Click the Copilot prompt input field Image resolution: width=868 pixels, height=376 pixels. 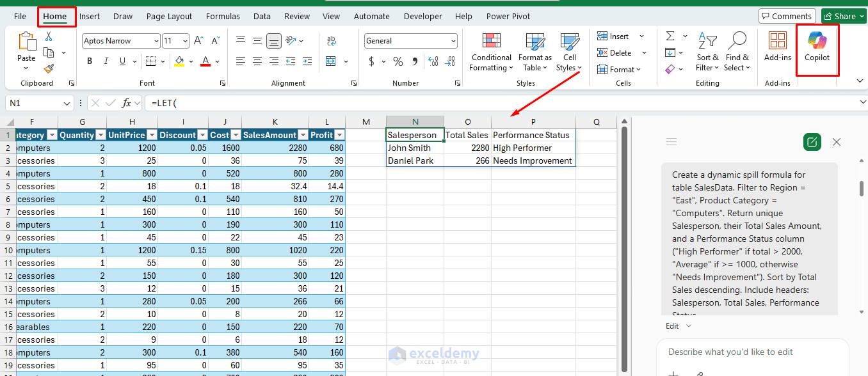(x=752, y=352)
